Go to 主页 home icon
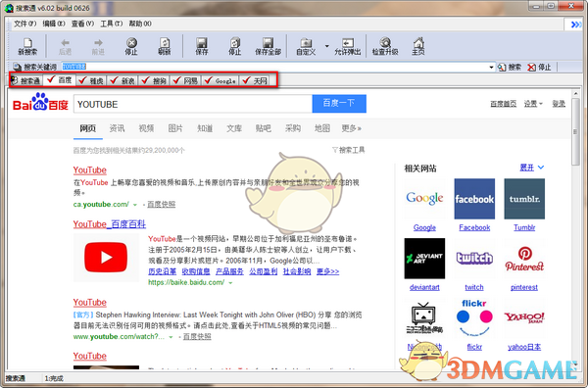The image size is (588, 388). [x=418, y=46]
